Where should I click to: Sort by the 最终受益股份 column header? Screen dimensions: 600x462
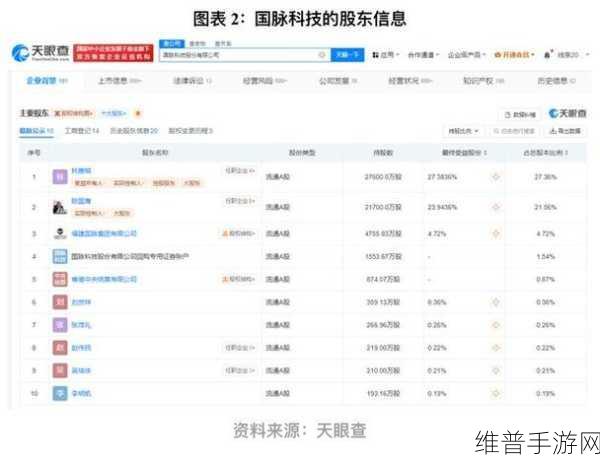click(x=464, y=153)
